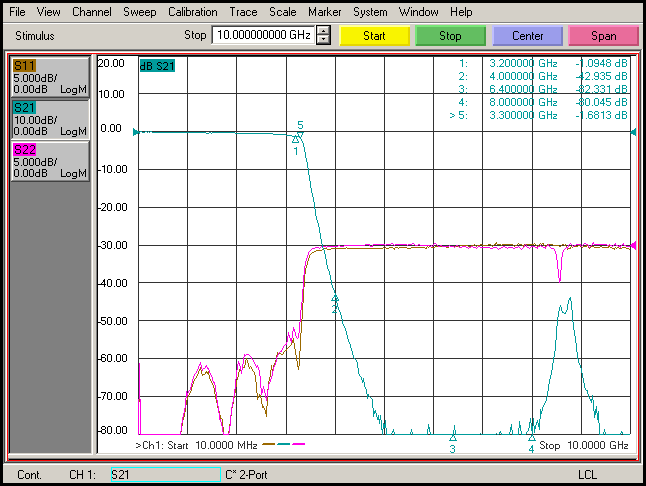Screen dimensions: 646x486
Task: Select the S22 trace status box
Action: click(x=49, y=160)
